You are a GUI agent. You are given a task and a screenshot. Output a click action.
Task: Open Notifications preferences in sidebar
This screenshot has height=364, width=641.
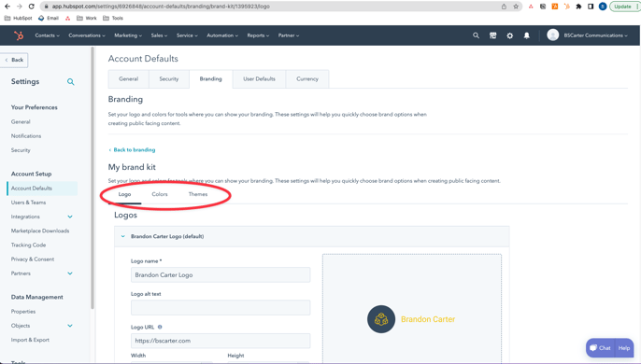[26, 136]
